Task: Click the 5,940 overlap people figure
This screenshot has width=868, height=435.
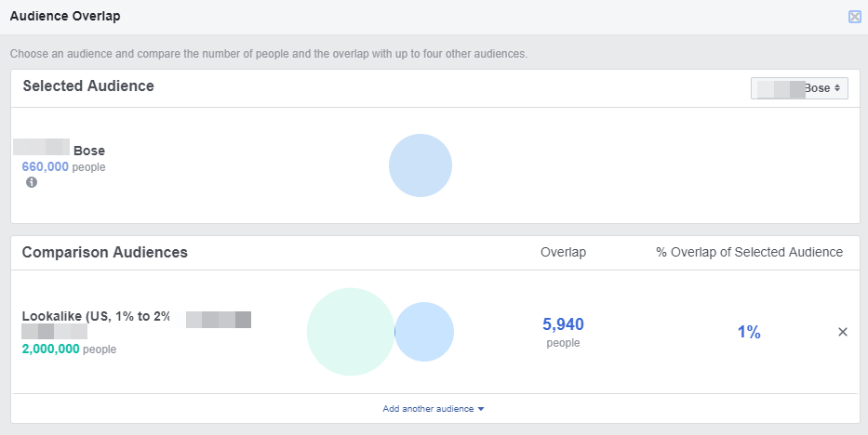Action: (x=563, y=324)
